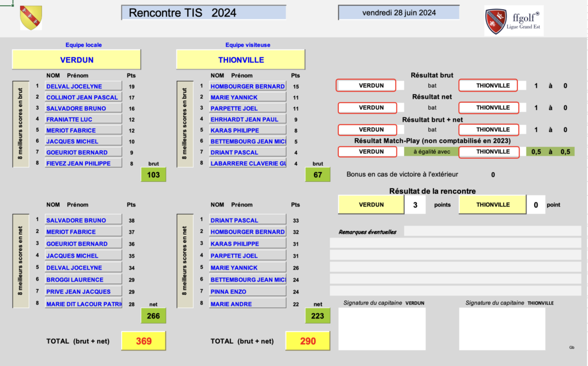Click the EHRHARDT JEAN PAUL name cell

point(247,119)
